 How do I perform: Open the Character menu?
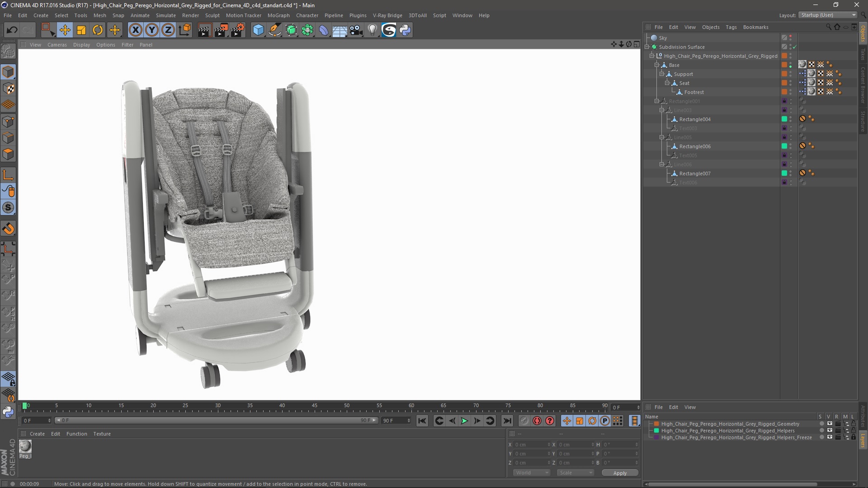pos(307,15)
